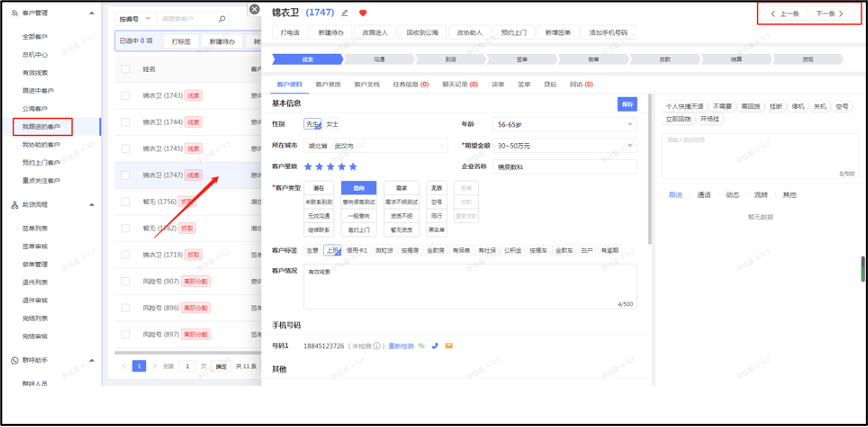Click the 添加手机号码 button
Viewport: 868px width, 427px height.
(x=608, y=32)
